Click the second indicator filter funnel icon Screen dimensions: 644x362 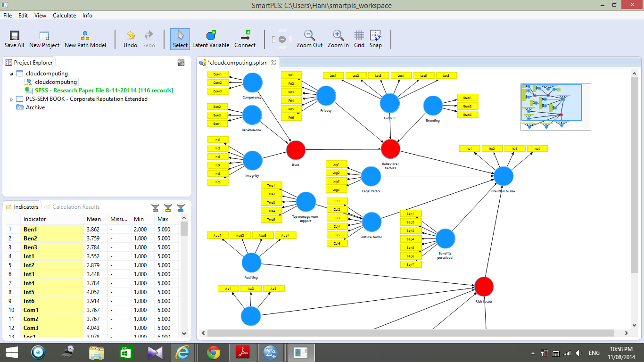coord(168,207)
